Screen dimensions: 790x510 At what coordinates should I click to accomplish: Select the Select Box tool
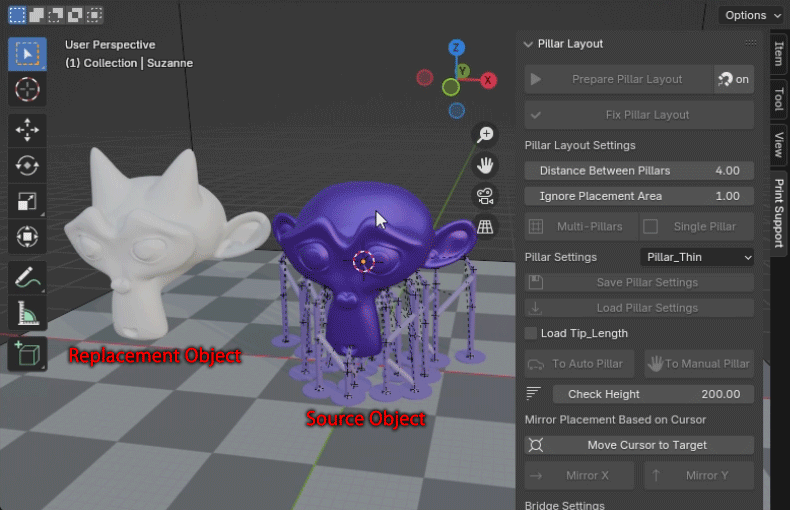pos(27,54)
